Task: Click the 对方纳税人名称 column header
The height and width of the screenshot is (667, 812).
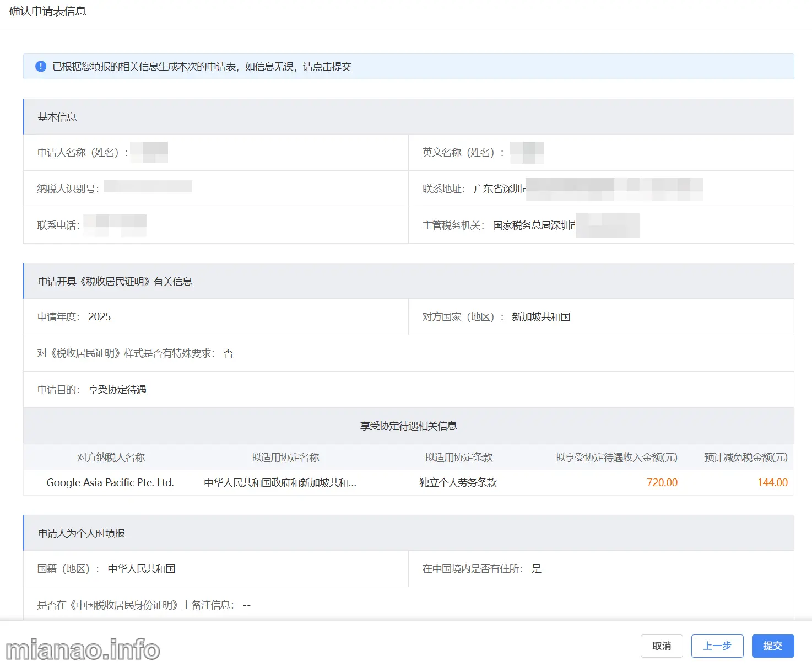Action: (111, 458)
